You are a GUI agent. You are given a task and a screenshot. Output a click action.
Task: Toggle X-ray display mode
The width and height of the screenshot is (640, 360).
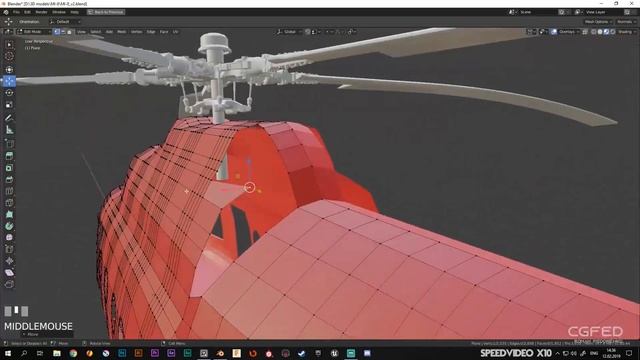pyautogui.click(x=585, y=32)
